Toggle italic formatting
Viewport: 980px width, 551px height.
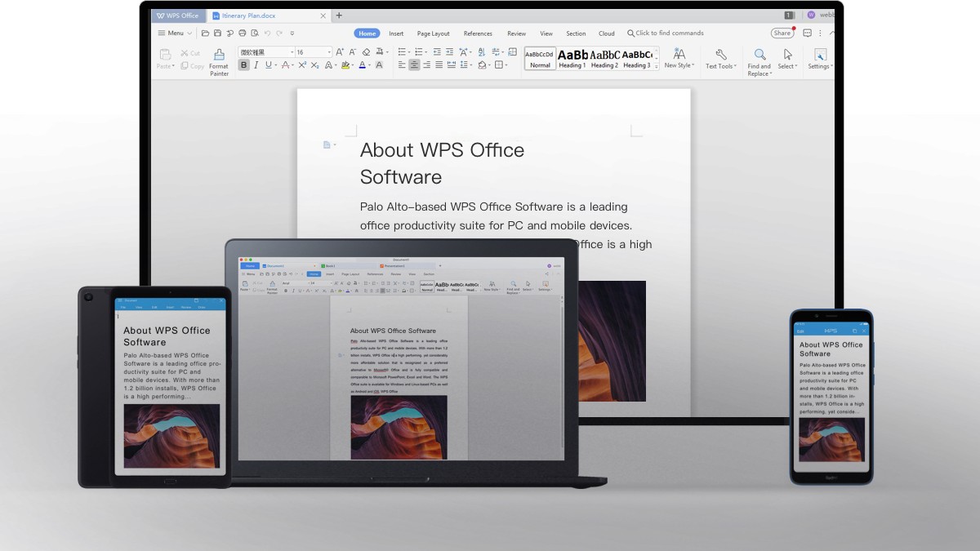(x=256, y=64)
